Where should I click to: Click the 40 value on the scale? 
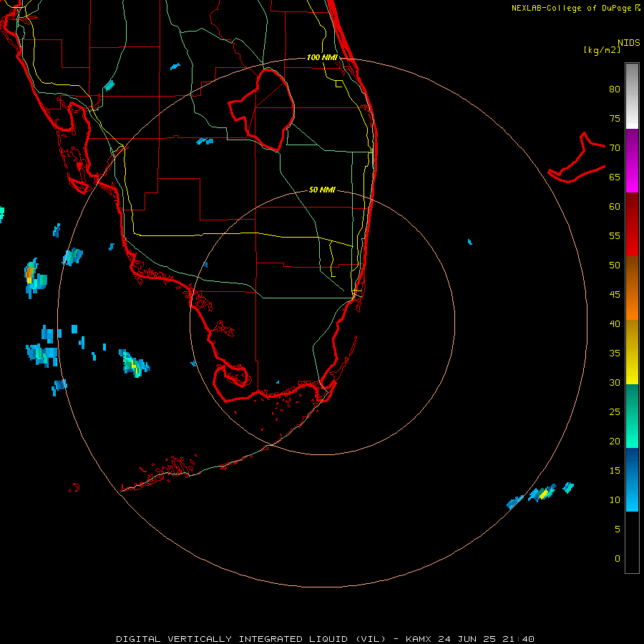(x=615, y=323)
